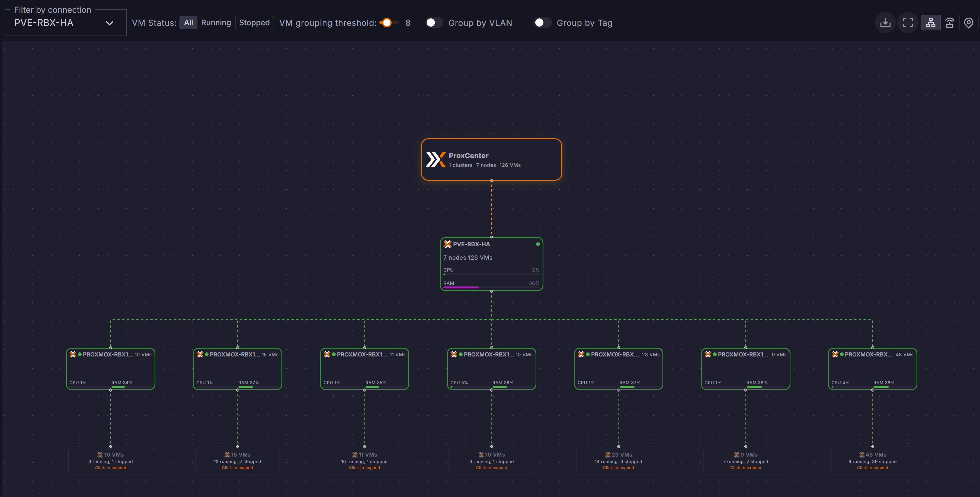Switch to the All VM status tab
Screen dimensions: 980x497
[x=188, y=23]
